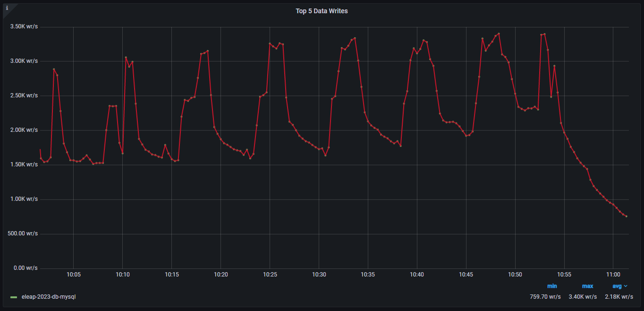Sort legend by min column
Screen dimensions: 644x311
(x=552, y=286)
